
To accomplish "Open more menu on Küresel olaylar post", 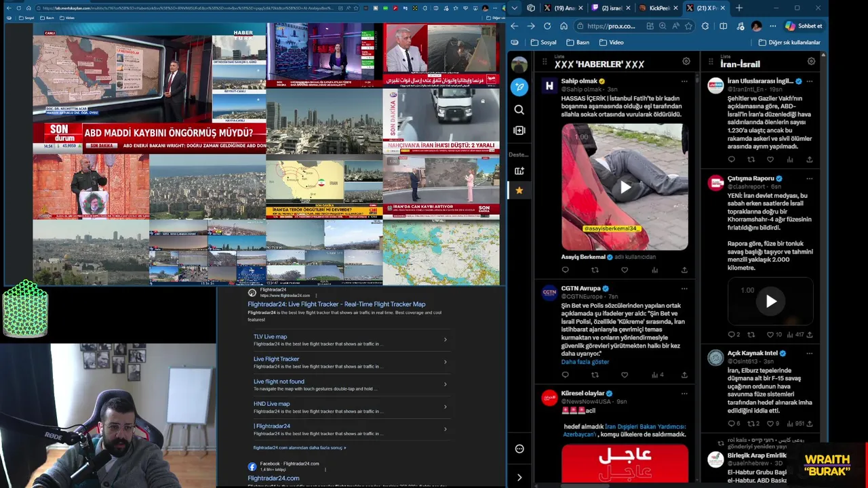I will click(684, 394).
